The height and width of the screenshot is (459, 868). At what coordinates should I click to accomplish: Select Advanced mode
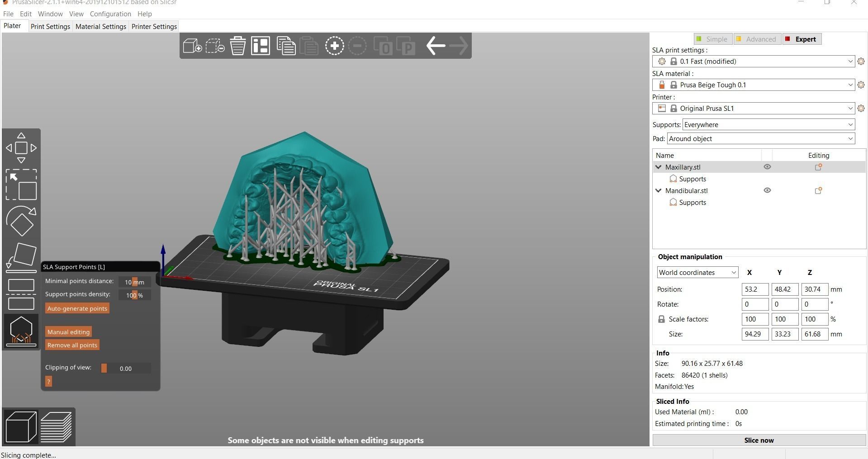[757, 39]
